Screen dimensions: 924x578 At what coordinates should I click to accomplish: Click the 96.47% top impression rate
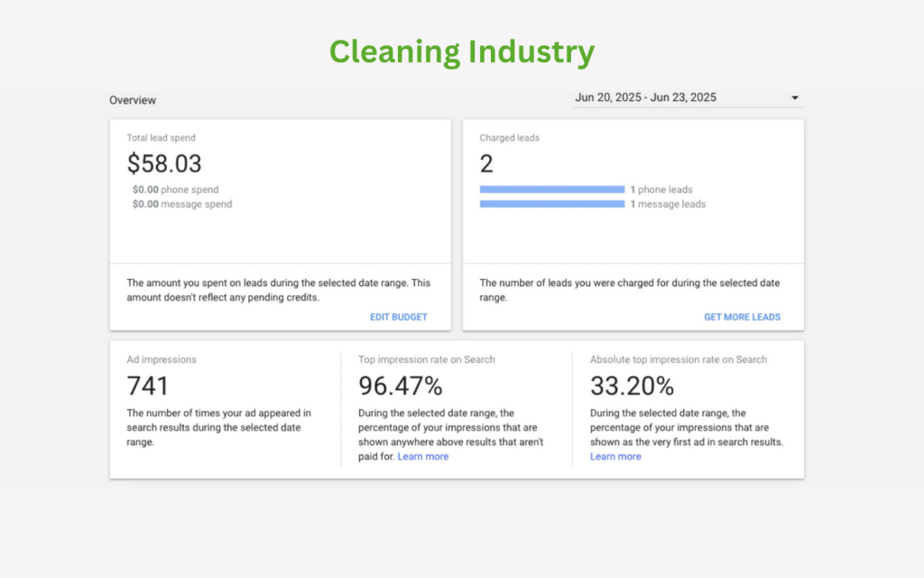(x=400, y=386)
